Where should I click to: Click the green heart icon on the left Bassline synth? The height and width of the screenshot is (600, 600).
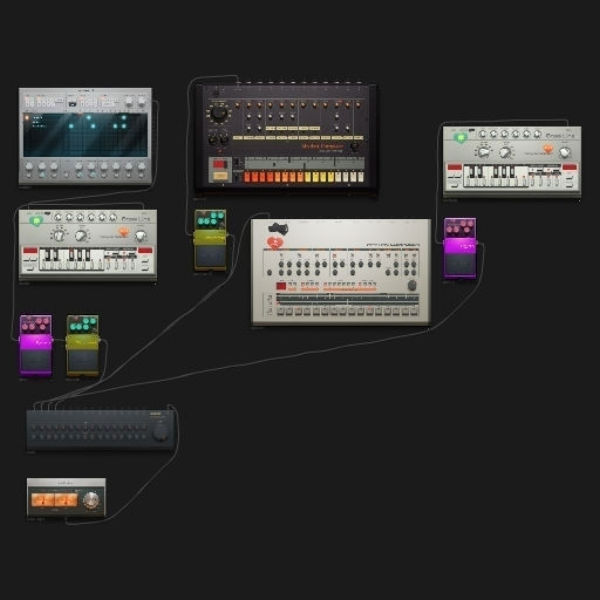tap(36, 221)
